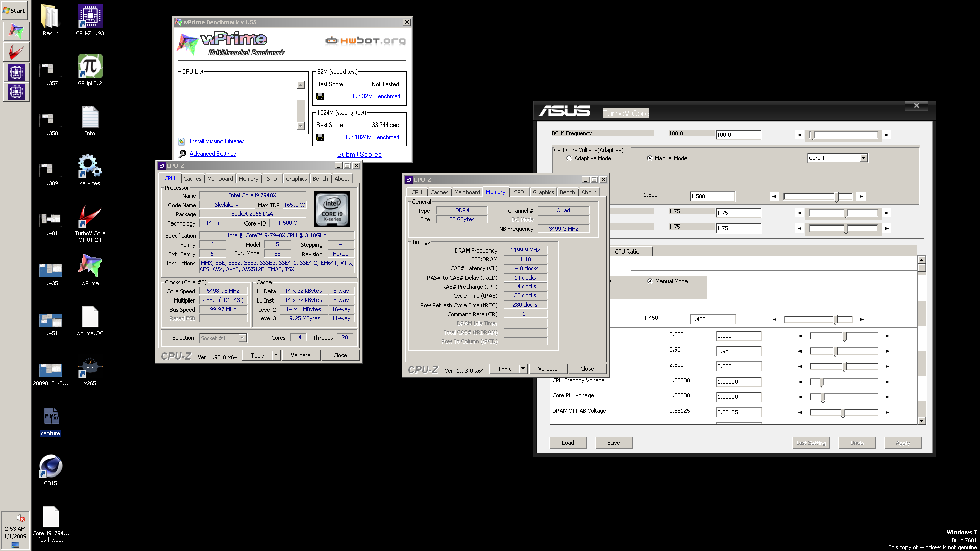Launch wPrime desktop shortcut

(x=90, y=270)
